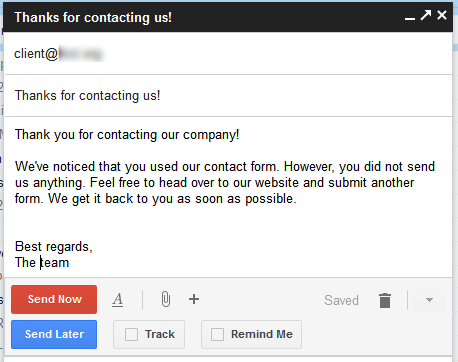
Task: Place cursor in the Best regards signature line
Action: pos(53,247)
